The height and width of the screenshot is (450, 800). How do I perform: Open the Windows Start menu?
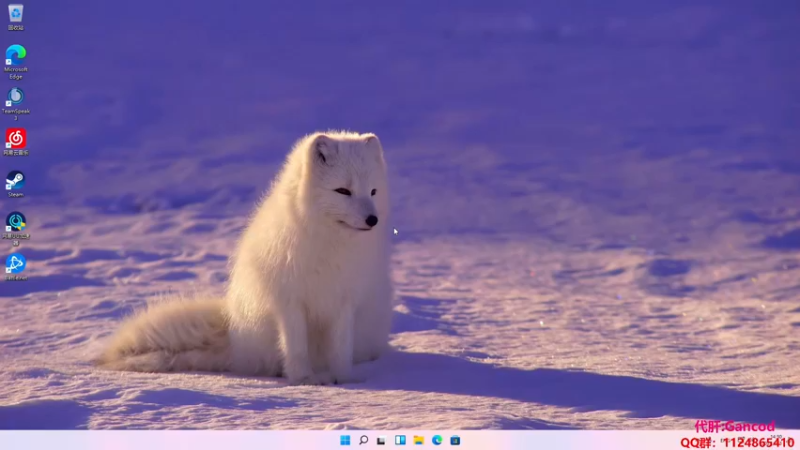coord(345,440)
